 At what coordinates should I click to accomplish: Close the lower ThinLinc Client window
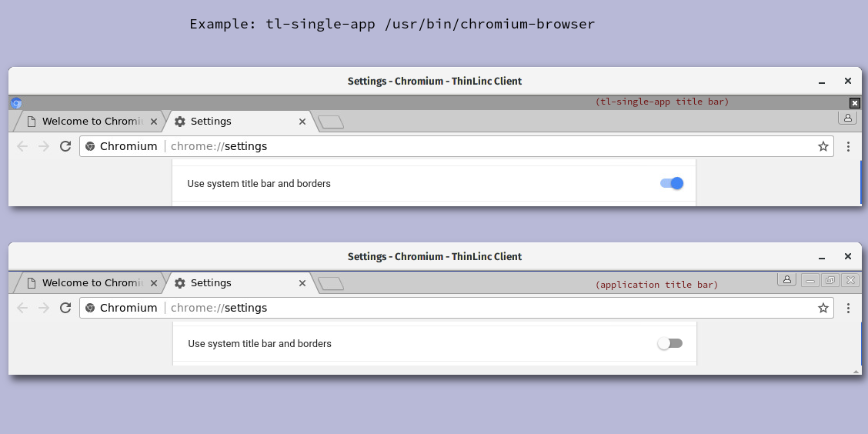tap(847, 256)
